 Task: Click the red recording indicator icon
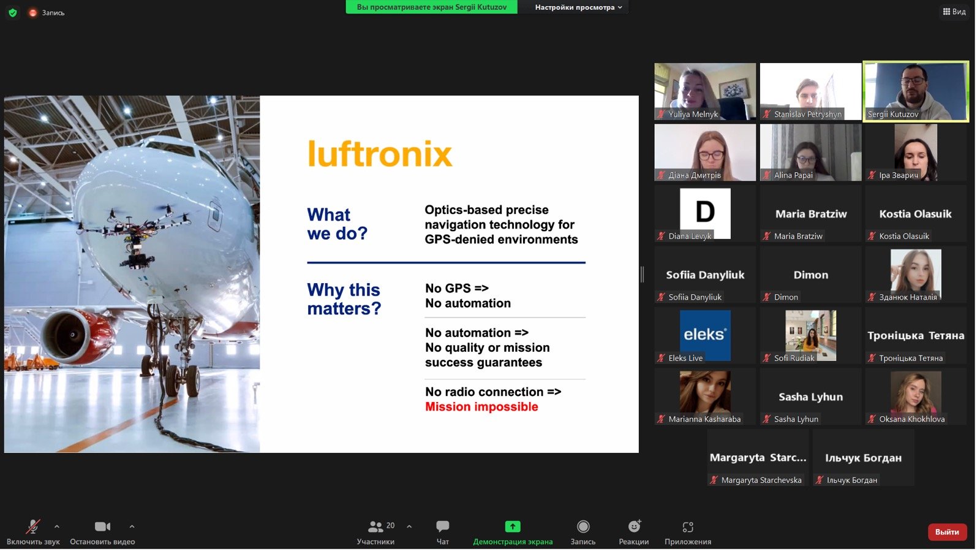32,12
